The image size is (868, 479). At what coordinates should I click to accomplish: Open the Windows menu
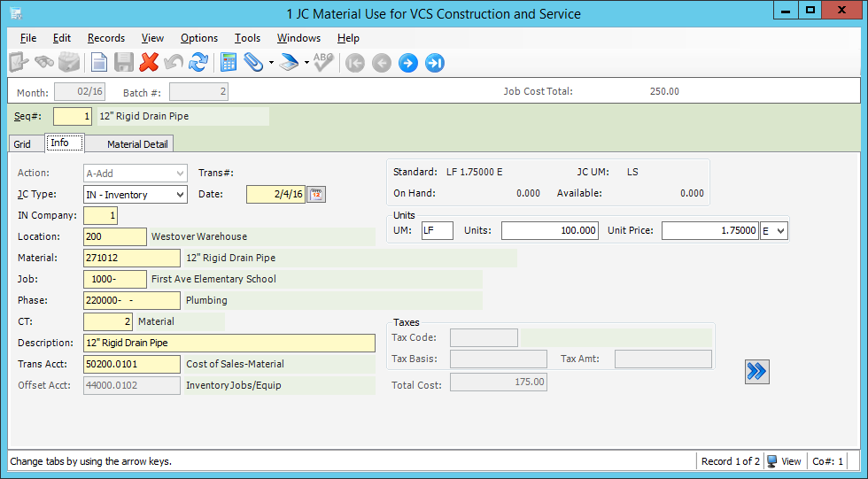(x=299, y=38)
